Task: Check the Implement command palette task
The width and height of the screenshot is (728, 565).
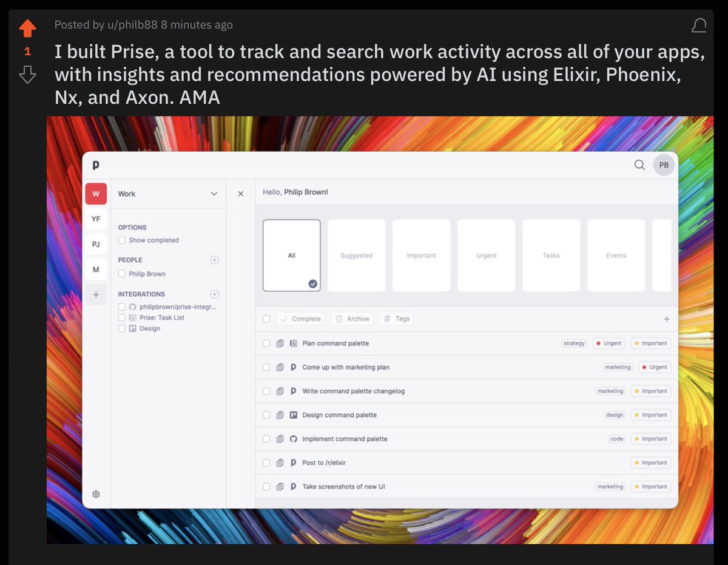Action: click(266, 439)
